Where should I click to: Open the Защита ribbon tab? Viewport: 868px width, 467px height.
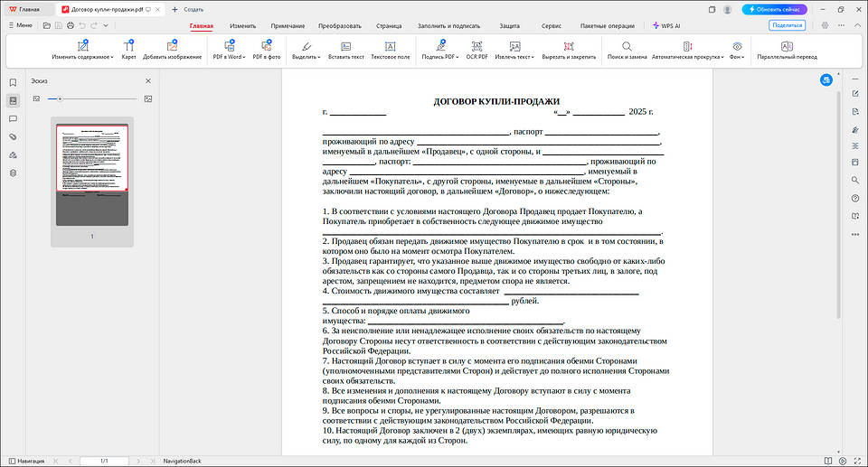pos(509,26)
